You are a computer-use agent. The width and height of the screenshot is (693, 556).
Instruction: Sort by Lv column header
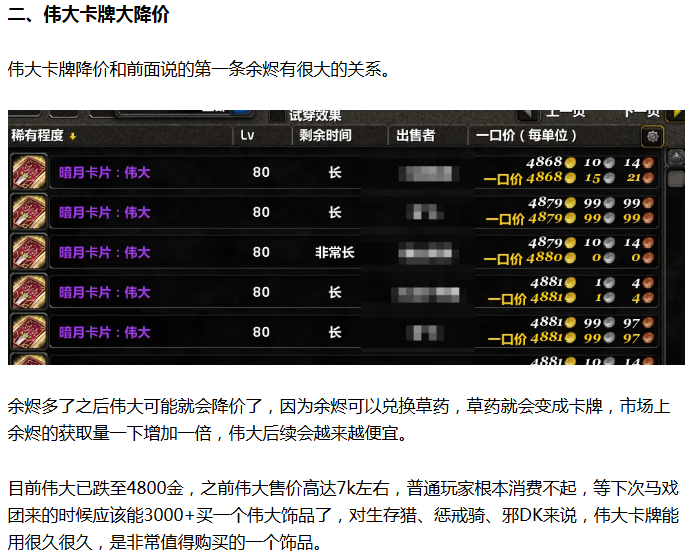pyautogui.click(x=248, y=136)
